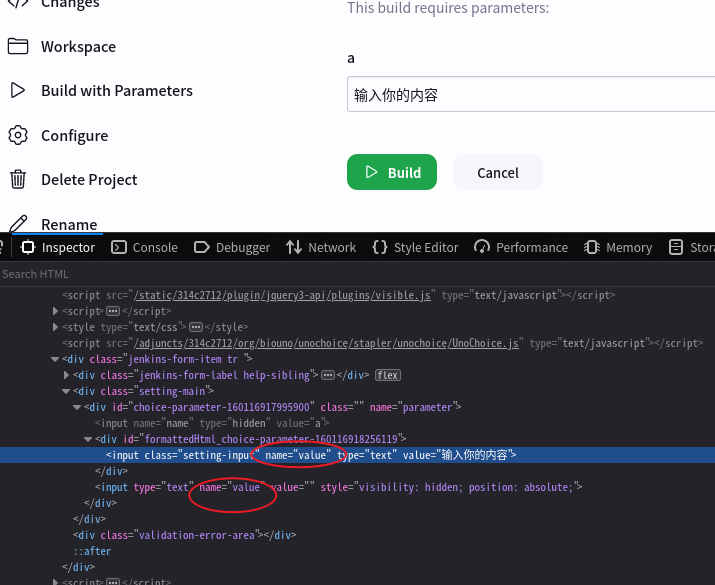715x585 pixels.
Task: Collapse the choice-parameter div node
Action: coord(77,407)
